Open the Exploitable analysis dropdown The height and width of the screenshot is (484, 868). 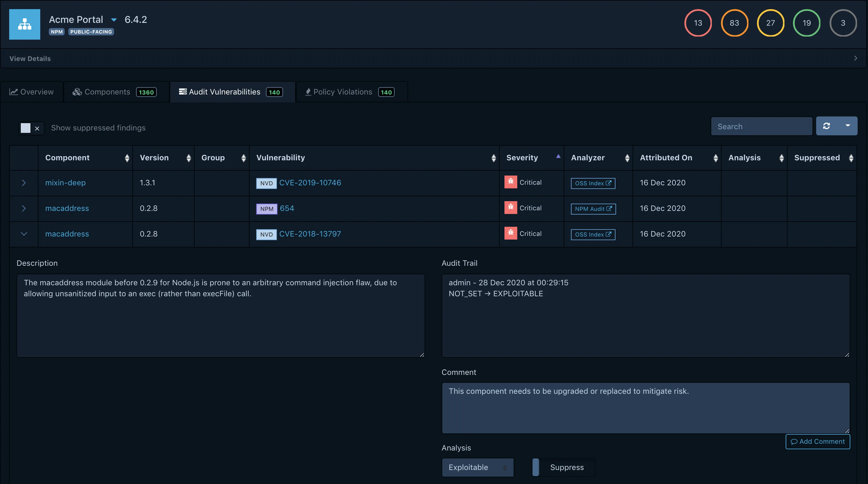(478, 467)
